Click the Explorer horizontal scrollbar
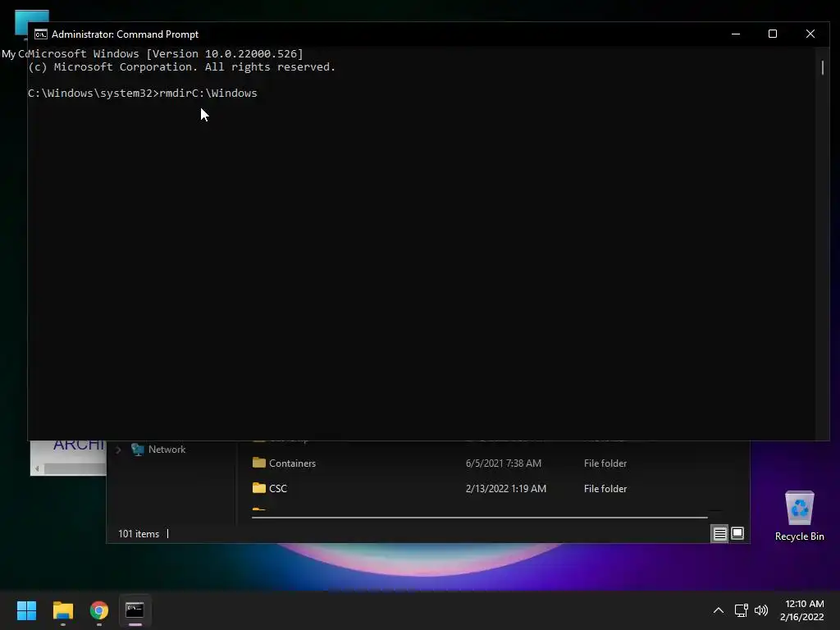The width and height of the screenshot is (840, 630). pyautogui.click(x=479, y=518)
